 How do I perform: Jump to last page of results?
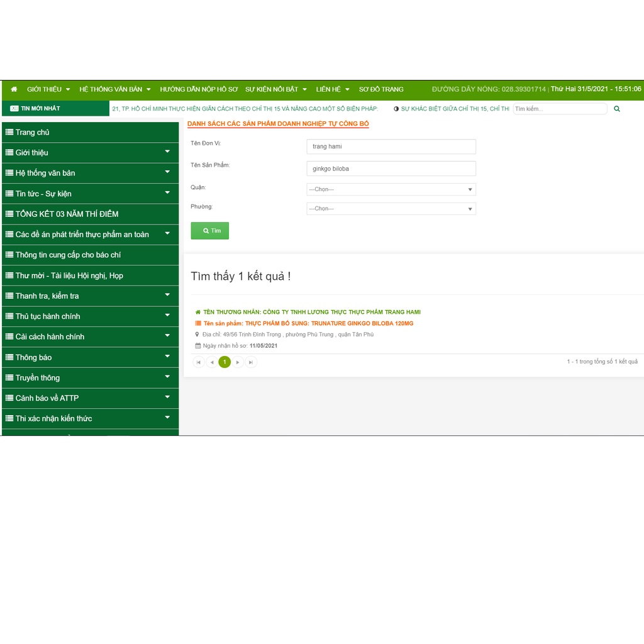pos(251,362)
